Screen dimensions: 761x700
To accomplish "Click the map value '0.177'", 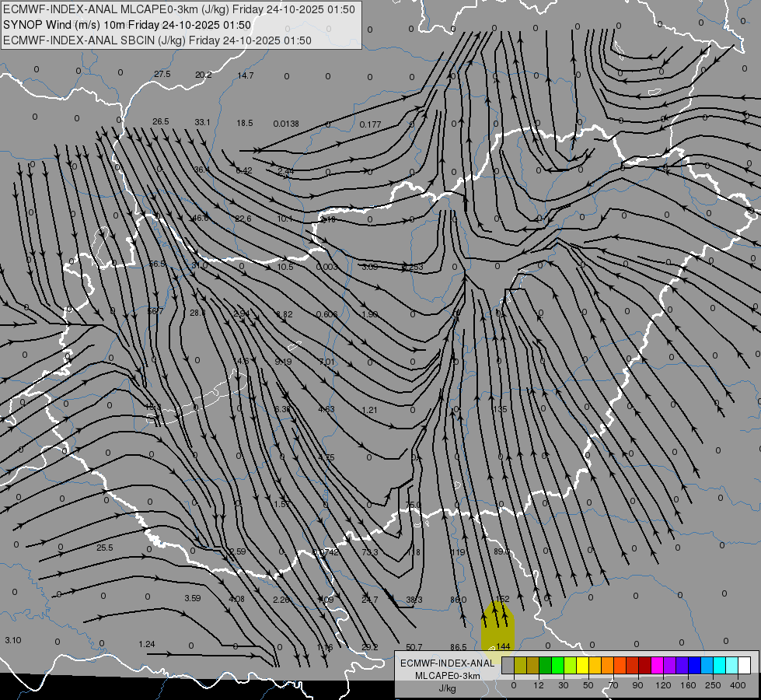I will [x=370, y=125].
